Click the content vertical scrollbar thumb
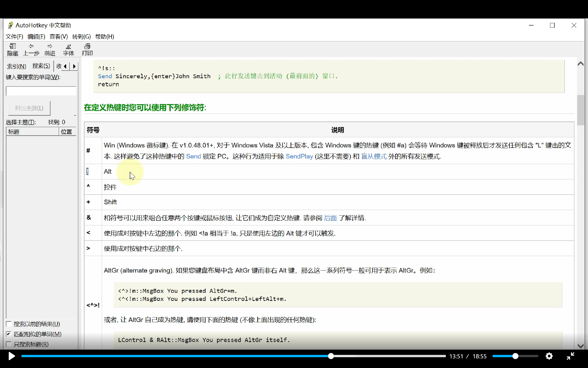 (x=581, y=110)
